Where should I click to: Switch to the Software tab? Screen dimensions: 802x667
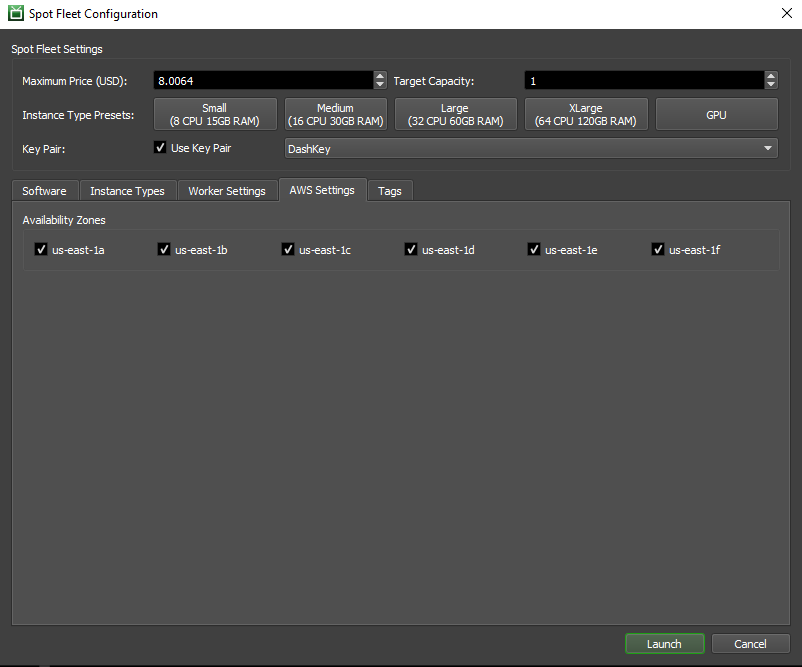[x=44, y=191]
